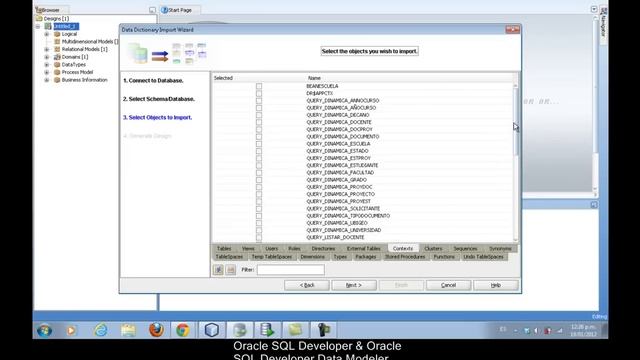This screenshot has width=640, height=360.
Task: Select the QUERY_DINAMICA_SOLICITANTE row name
Action: (x=343, y=209)
